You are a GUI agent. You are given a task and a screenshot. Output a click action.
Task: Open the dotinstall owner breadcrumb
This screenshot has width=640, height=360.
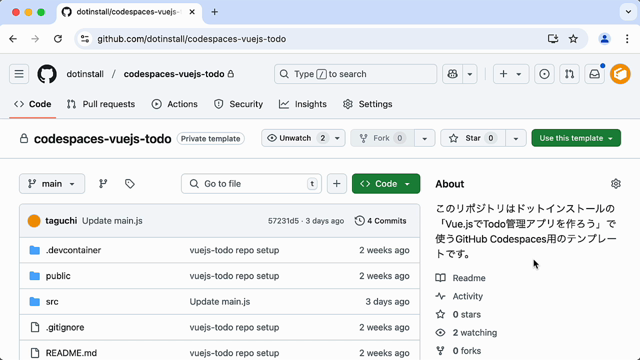click(x=85, y=74)
